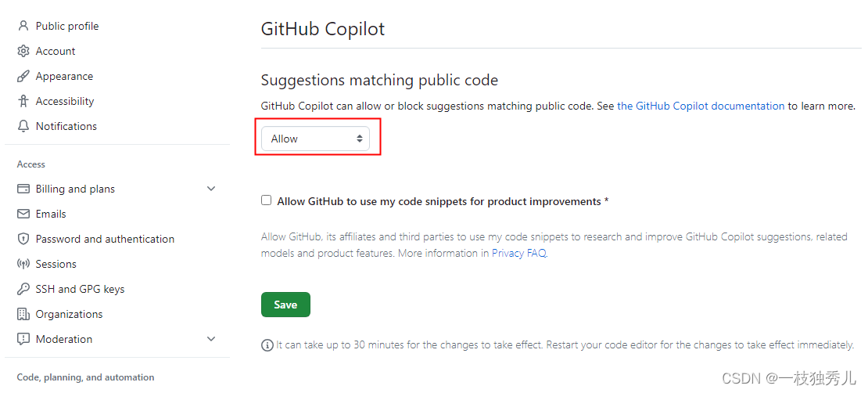868x393 pixels.
Task: Click the Organizations building icon
Action: [23, 314]
